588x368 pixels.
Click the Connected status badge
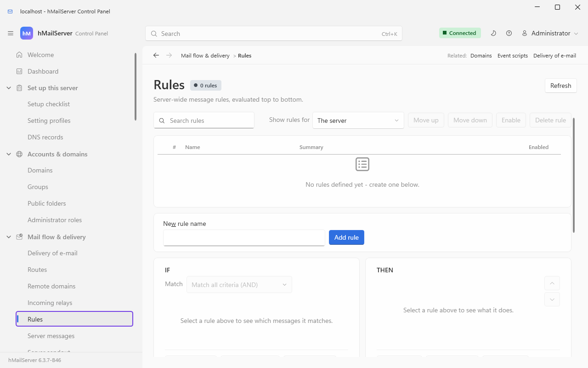(x=460, y=33)
